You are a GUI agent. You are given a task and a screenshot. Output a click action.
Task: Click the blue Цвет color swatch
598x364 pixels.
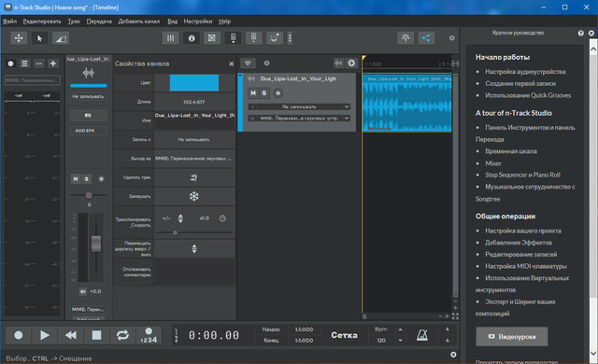[x=194, y=83]
